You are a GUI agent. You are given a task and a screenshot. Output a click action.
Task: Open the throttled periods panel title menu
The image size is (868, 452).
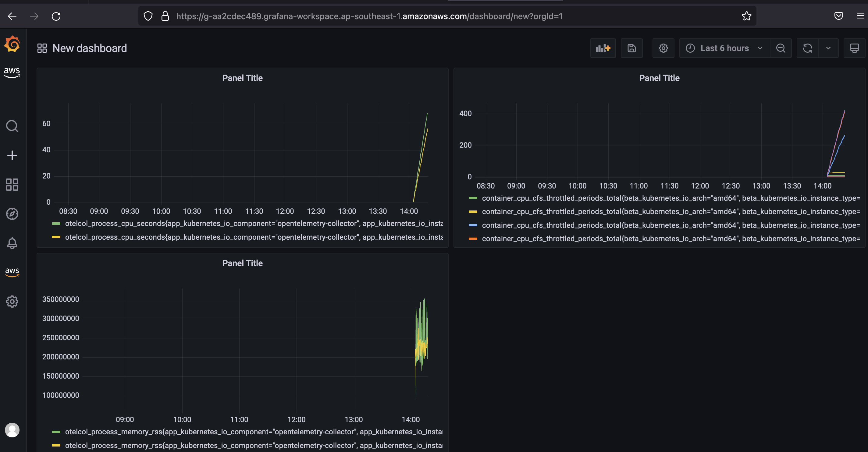(x=660, y=78)
